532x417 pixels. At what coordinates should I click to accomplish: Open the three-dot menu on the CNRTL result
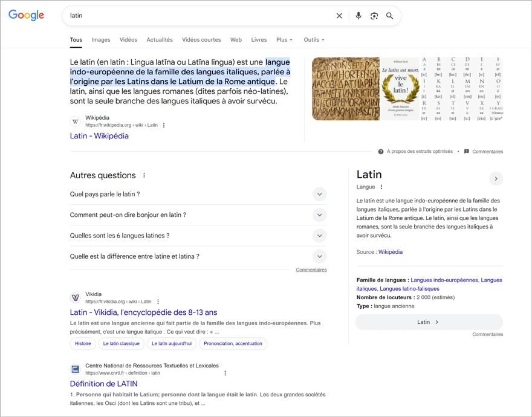click(225, 372)
